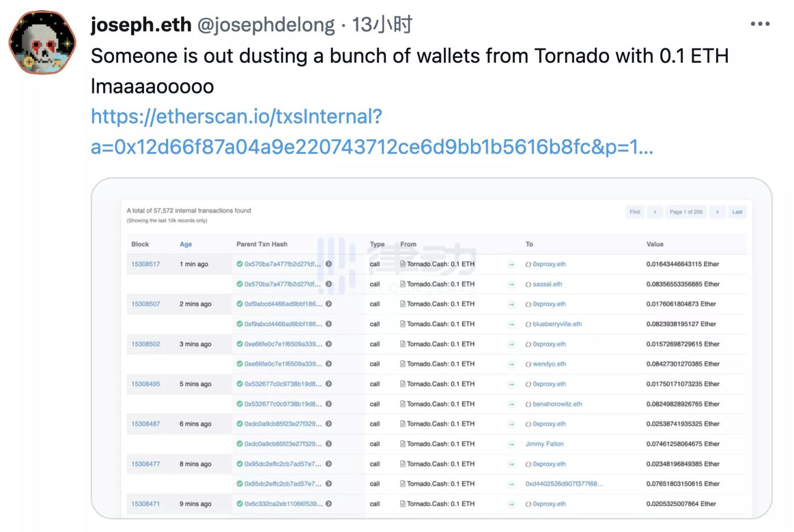Open wendyo.eth recipient address
This screenshot has height=532, width=794.
pos(549,364)
